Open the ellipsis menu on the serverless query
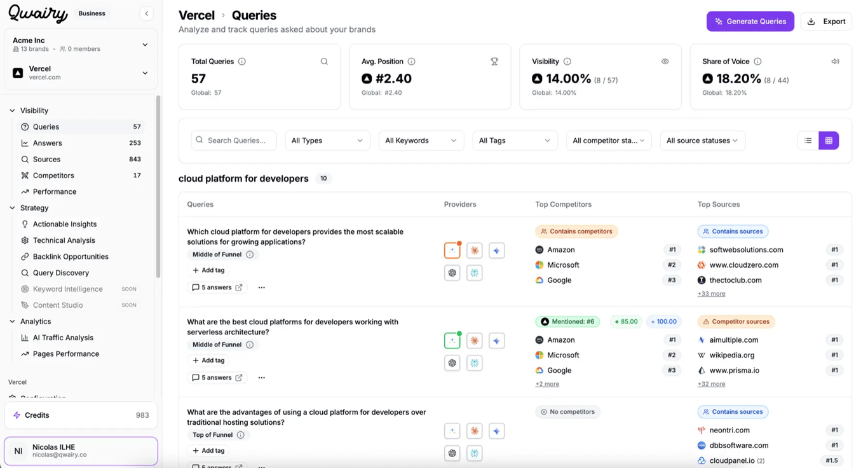 pyautogui.click(x=261, y=377)
